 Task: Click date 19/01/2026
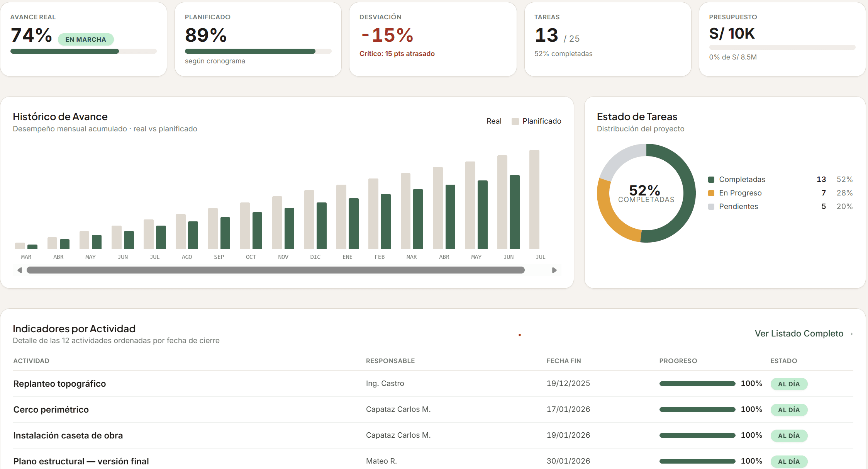568,435
